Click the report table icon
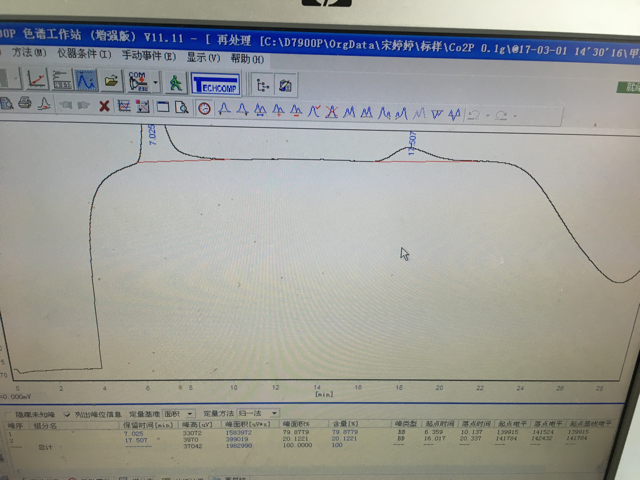The height and width of the screenshot is (481, 640). click(62, 80)
